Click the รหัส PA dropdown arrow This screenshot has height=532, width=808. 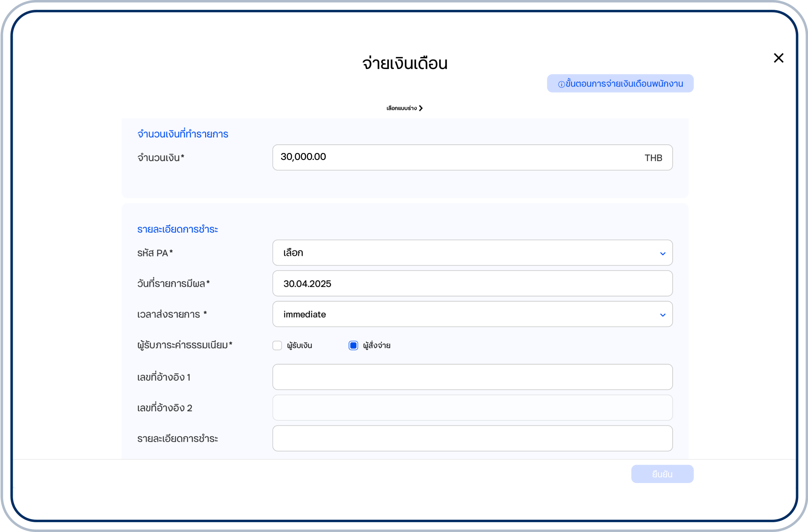click(662, 253)
